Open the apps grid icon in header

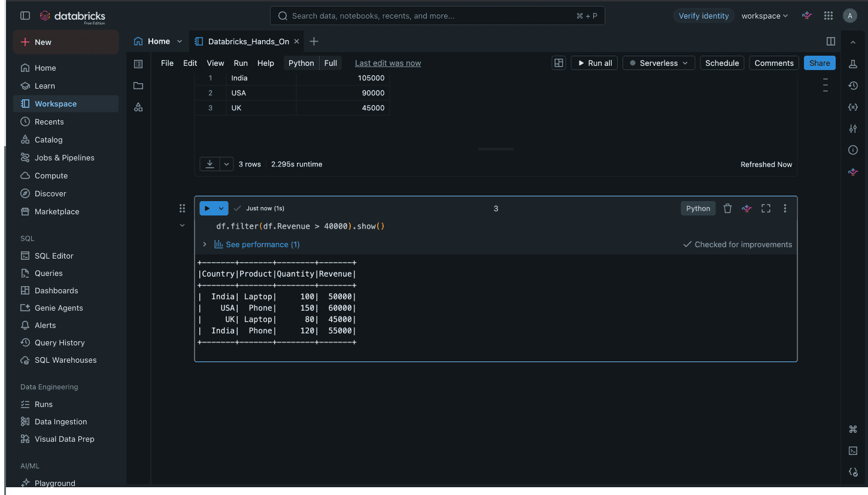point(828,16)
